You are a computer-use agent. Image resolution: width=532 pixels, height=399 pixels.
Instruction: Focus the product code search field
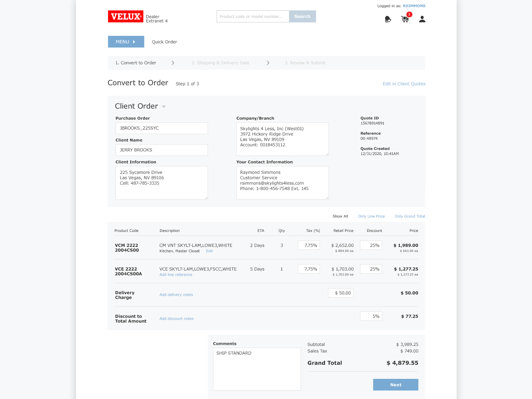pos(253,17)
